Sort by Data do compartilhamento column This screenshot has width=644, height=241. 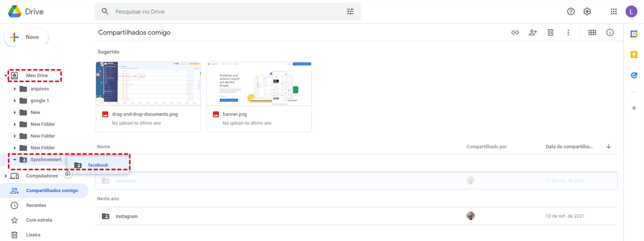tap(570, 147)
